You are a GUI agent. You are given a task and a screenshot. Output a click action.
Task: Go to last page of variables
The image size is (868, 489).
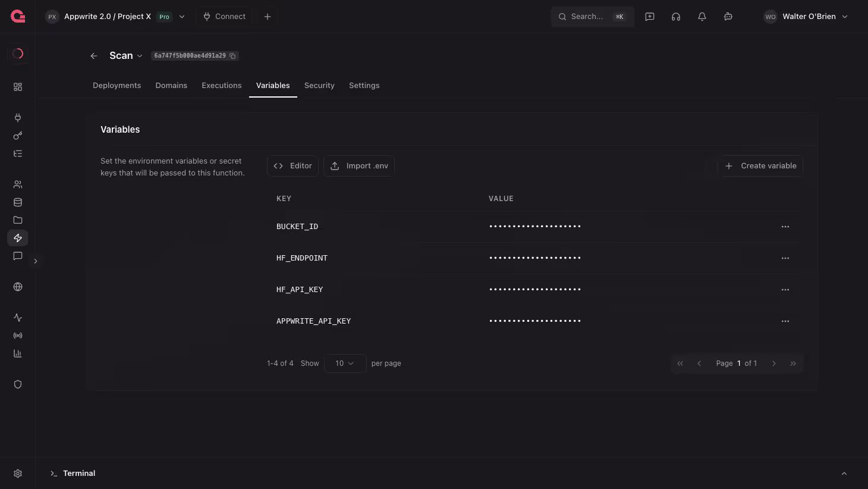[793, 363]
